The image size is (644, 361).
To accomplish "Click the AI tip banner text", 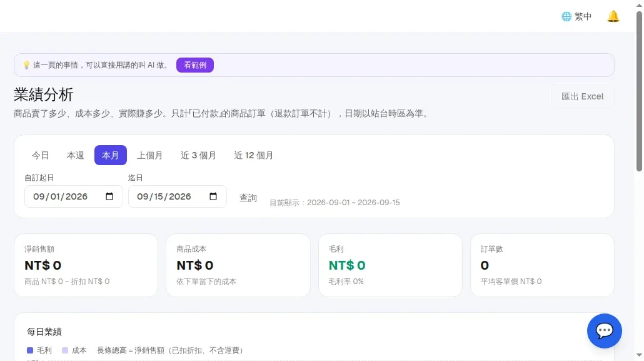I will coord(101,65).
